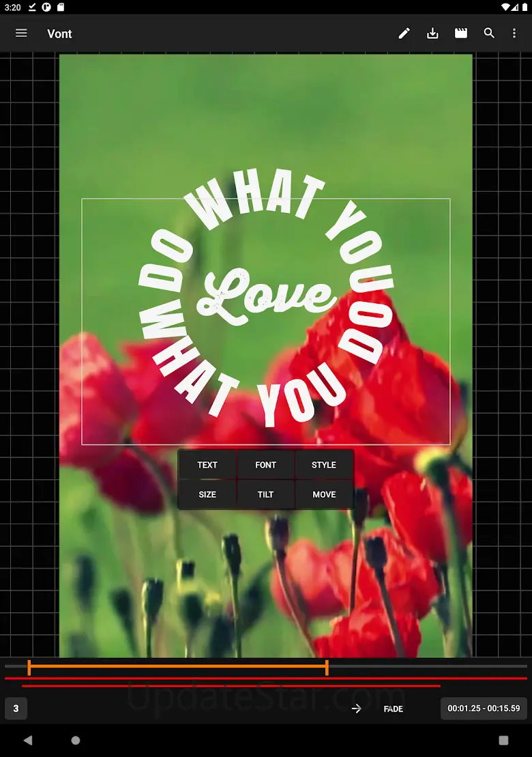Click the orange timeline end handle

(327, 668)
